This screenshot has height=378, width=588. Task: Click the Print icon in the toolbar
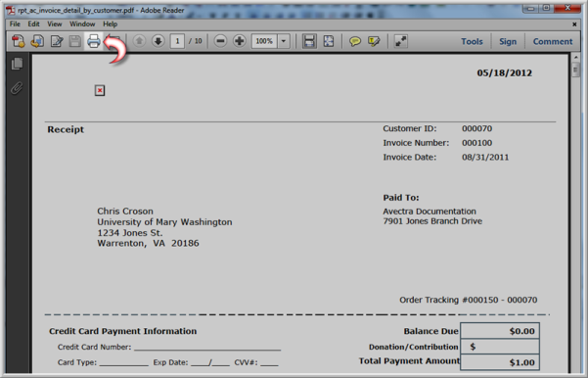pyautogui.click(x=93, y=41)
